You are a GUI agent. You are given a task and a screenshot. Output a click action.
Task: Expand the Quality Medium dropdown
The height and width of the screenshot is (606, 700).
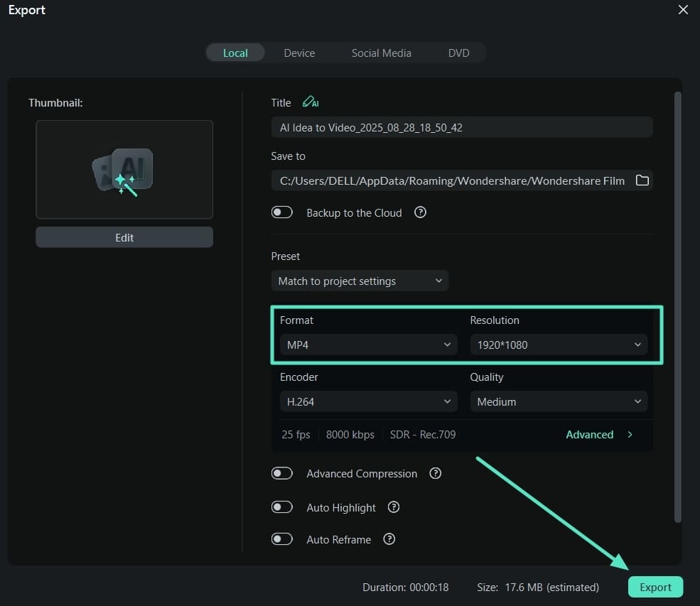coord(559,401)
